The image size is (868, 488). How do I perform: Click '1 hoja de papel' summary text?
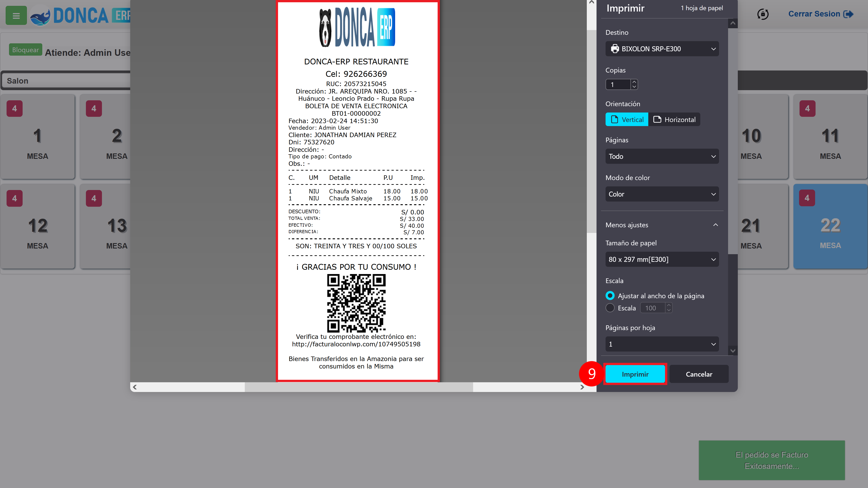[702, 8]
